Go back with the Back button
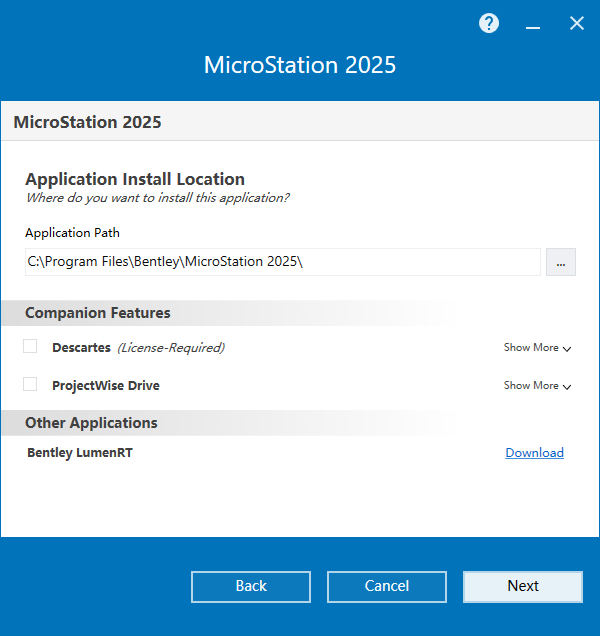 (251, 586)
